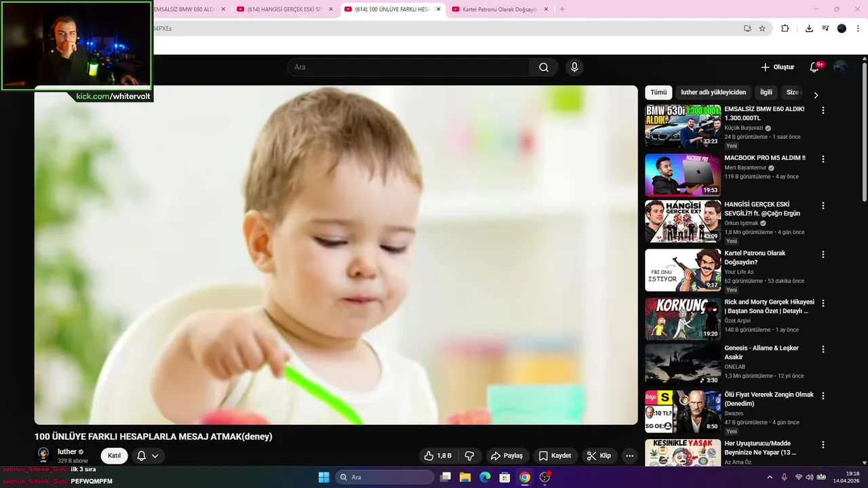Open options for Ölü Fiyat Vererek video

823,396
